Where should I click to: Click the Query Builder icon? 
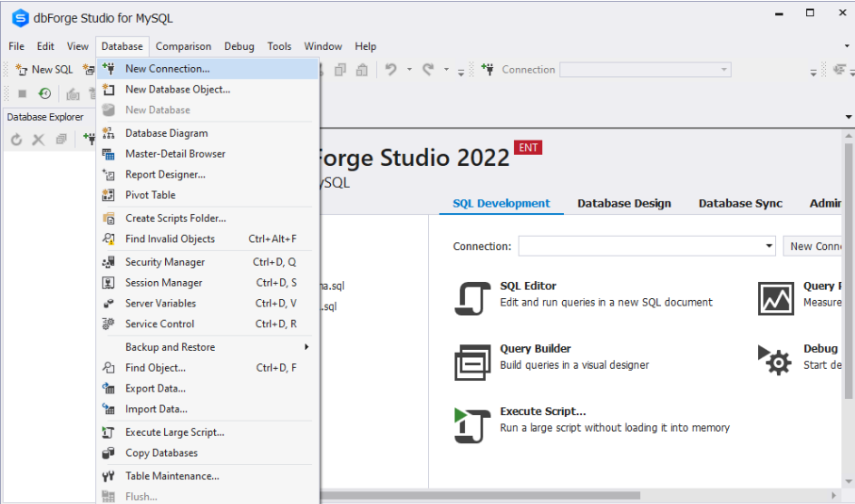pos(472,362)
